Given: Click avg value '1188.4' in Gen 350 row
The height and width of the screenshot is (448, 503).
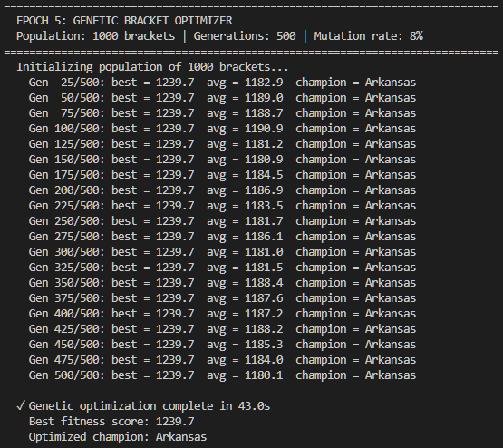Looking at the screenshot, I should pyautogui.click(x=264, y=283).
